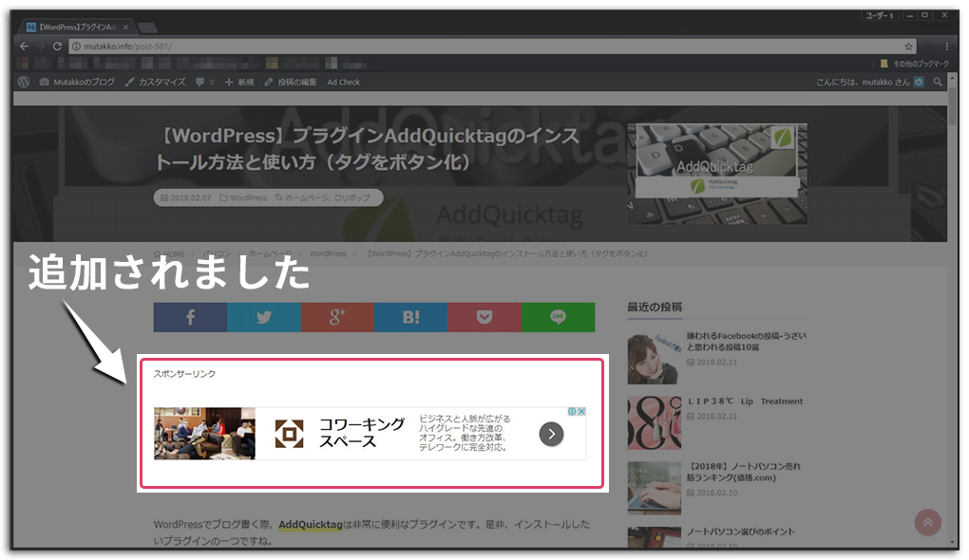
Task: Share the post through the LINE icon
Action: 559,317
